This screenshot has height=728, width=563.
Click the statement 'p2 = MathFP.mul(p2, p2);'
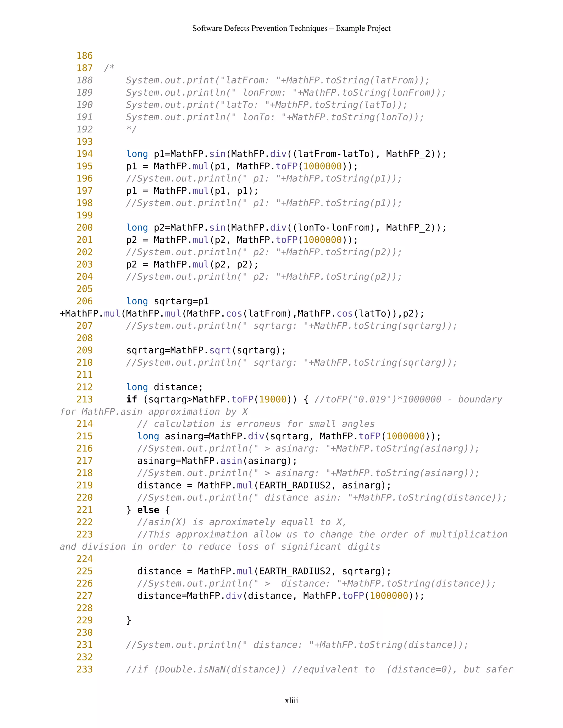click(x=192, y=265)
